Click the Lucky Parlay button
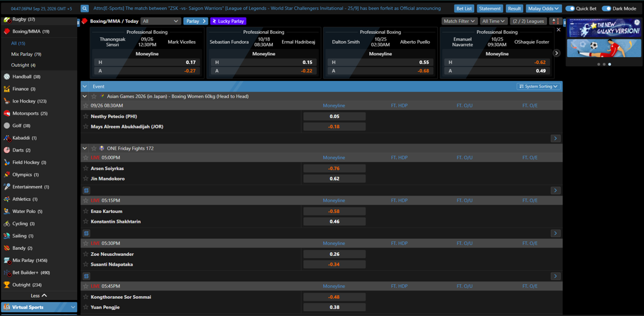 tap(228, 21)
